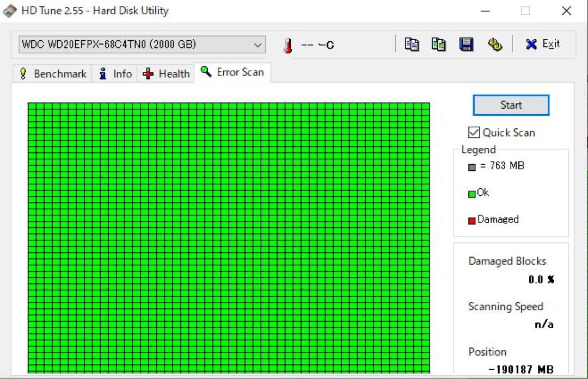Click the green Ok legend swatch
The image size is (588, 379).
click(471, 194)
